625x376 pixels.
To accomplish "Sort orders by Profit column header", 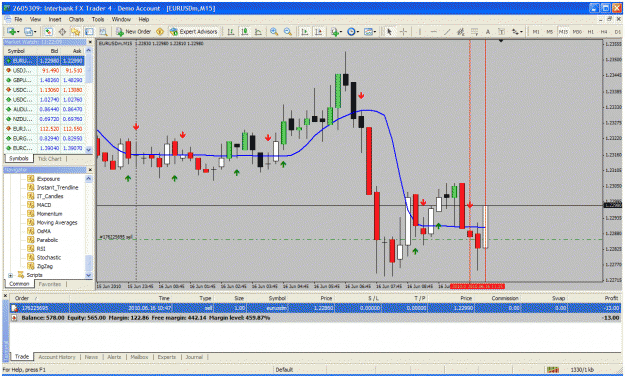I will point(611,298).
